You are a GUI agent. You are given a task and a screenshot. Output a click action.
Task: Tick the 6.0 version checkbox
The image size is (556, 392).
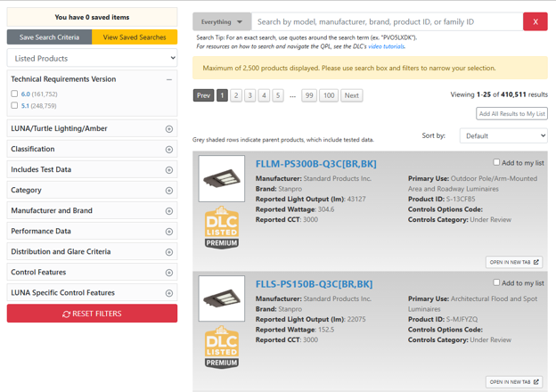14,94
